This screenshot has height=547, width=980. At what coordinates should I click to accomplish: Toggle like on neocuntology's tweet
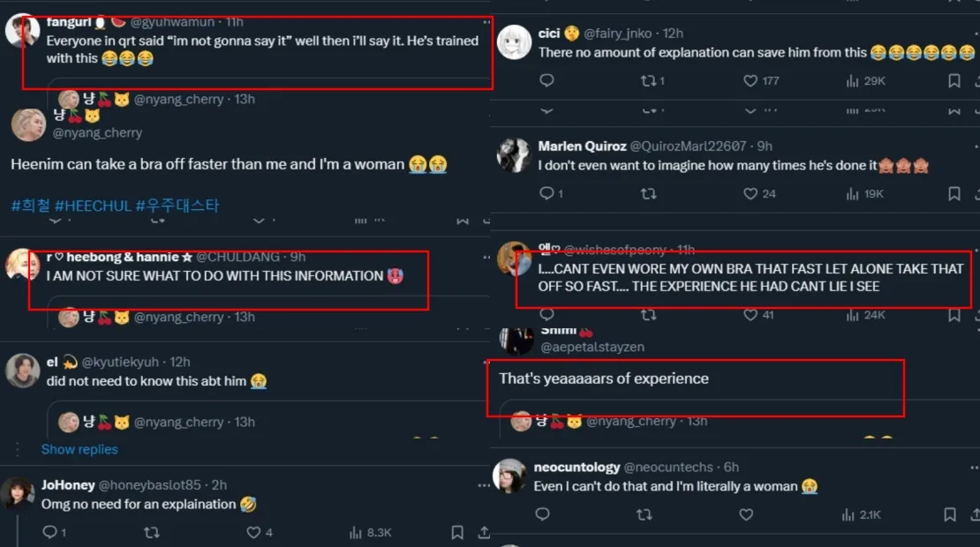(x=747, y=514)
